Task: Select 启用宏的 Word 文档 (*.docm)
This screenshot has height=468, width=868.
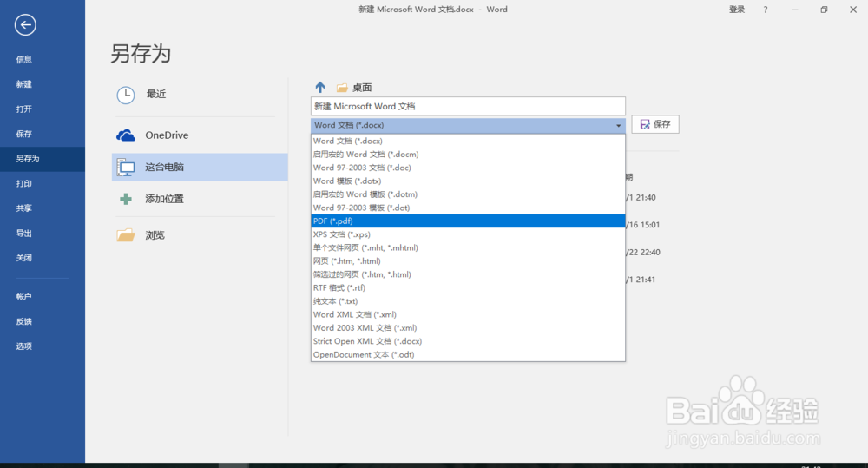Action: [469, 155]
